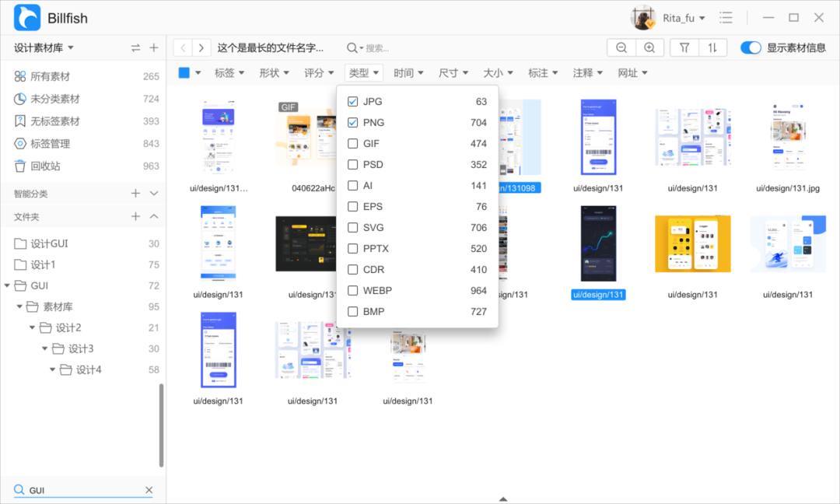The image size is (840, 504).
Task: Open 标签管理 hexagon icon
Action: click(x=19, y=144)
